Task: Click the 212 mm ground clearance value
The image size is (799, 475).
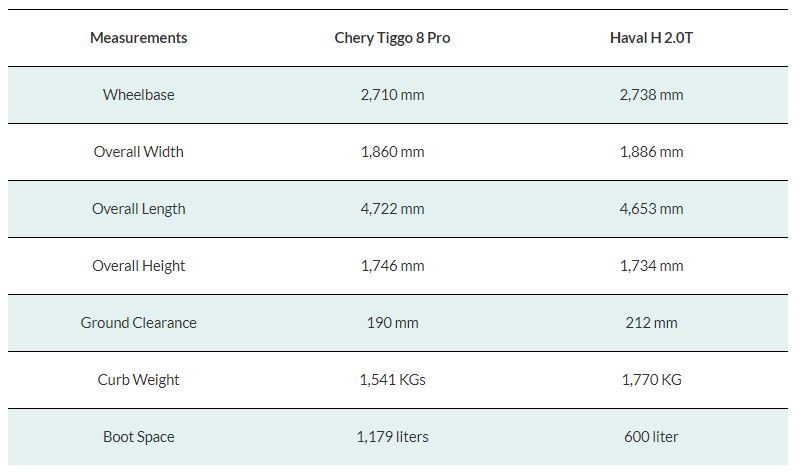Action: click(x=651, y=323)
